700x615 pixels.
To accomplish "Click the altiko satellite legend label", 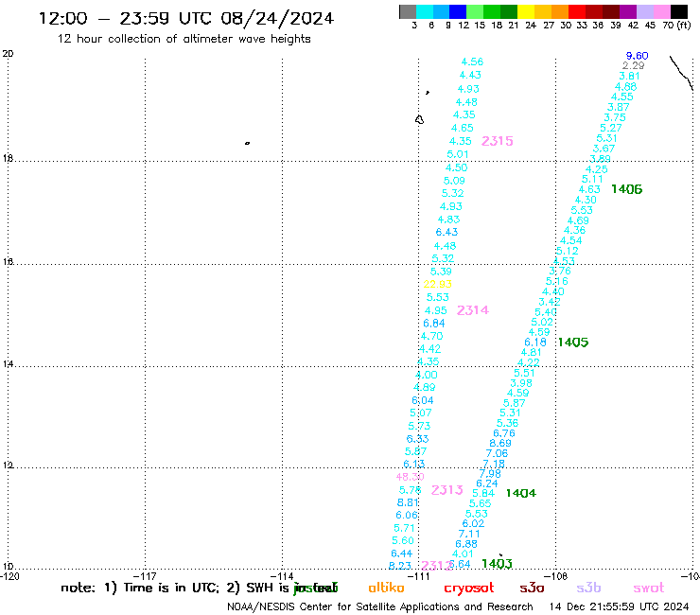I will point(386,588).
